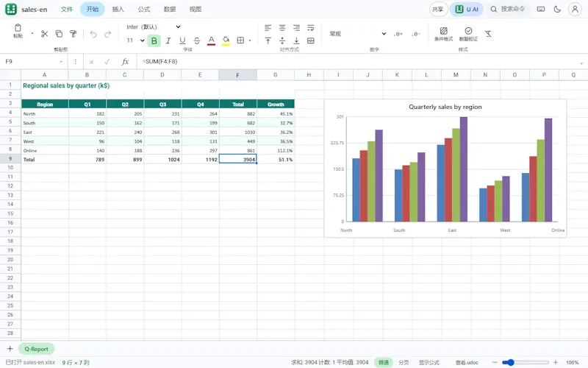Screen dimensions: 588x368
Task: Cancel formula entry with X
Action: pyautogui.click(x=91, y=62)
